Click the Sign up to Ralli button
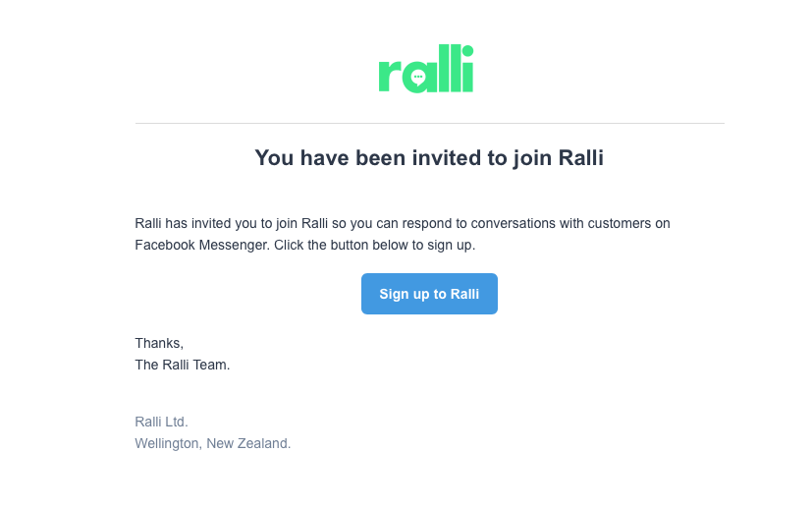Viewport: 812px width, 509px height. [x=429, y=294]
